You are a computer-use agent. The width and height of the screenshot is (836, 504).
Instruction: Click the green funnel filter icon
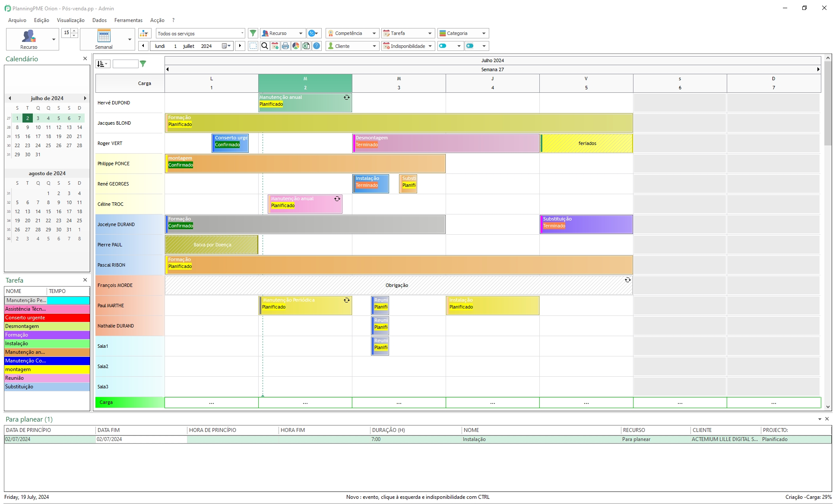[x=253, y=33]
